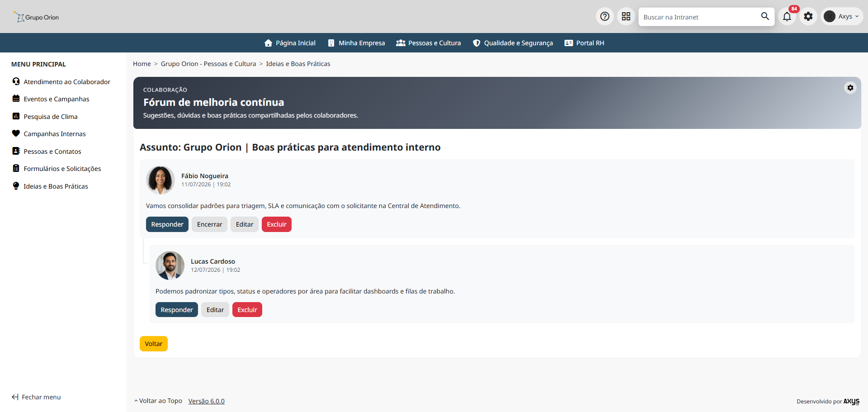Click the people icon beside Pessoas e Cultura
The image size is (868, 412).
(x=401, y=43)
